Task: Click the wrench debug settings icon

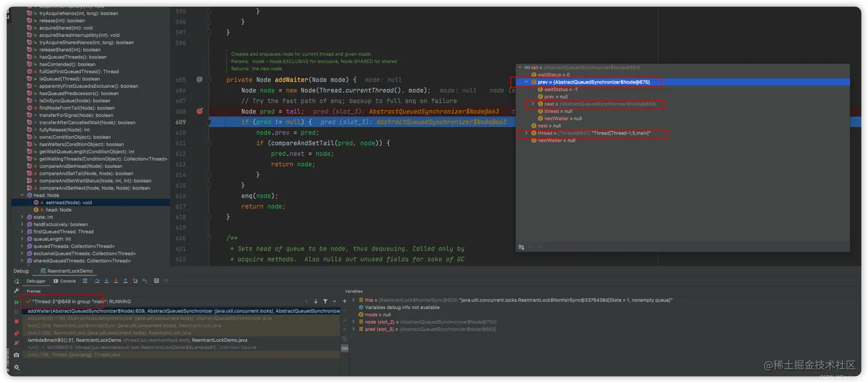Action: click(x=16, y=291)
